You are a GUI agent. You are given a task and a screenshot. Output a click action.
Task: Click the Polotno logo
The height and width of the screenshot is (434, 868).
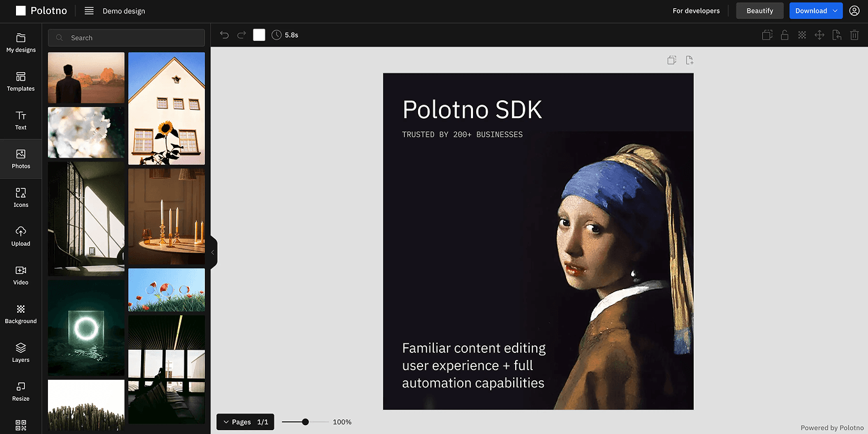(x=41, y=11)
